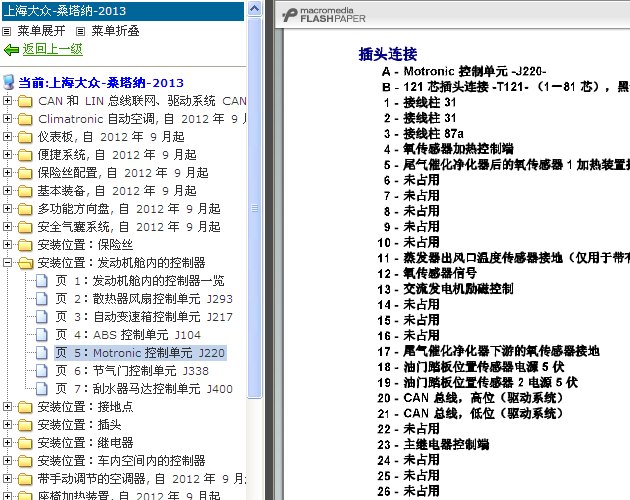Collapse 安装位置：发动机舱内的控制器 node
The image size is (630, 500).
click(7, 262)
